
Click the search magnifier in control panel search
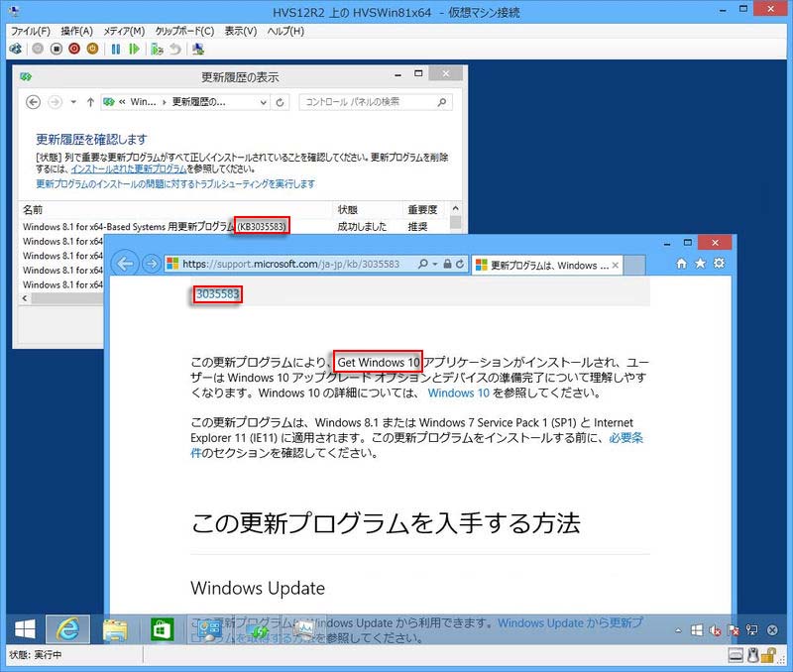442,102
